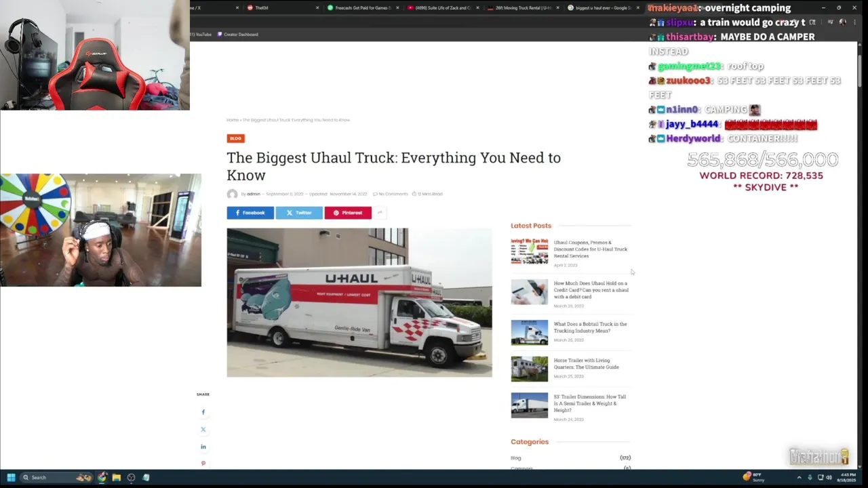Open File Explorer from the taskbar
This screenshot has width=868, height=488.
(x=117, y=477)
